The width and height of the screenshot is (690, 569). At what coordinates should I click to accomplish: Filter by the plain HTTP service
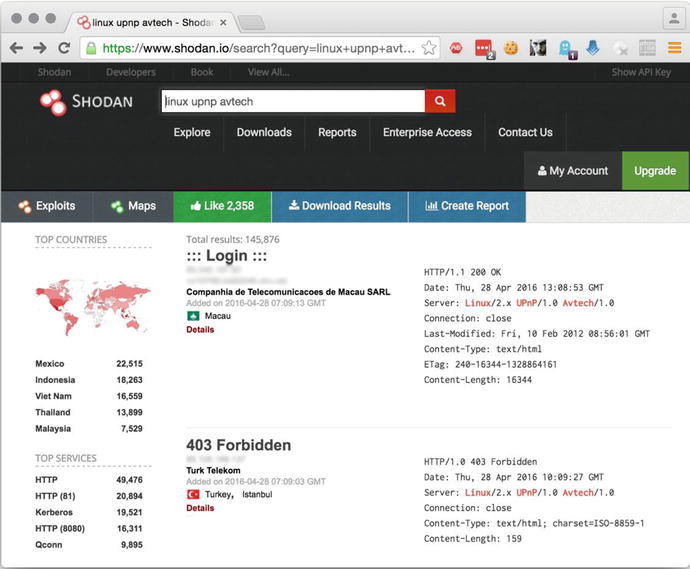pyautogui.click(x=46, y=480)
